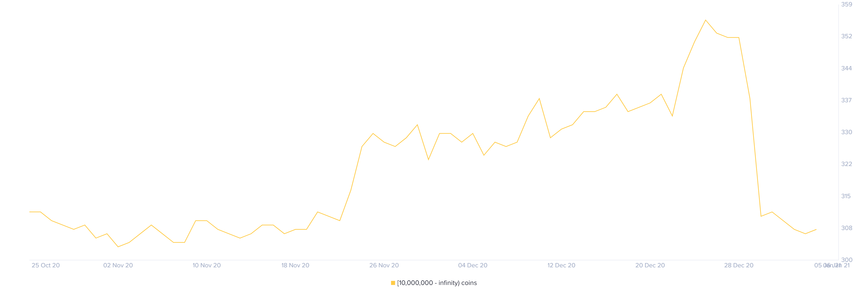Select the 18 Nov 20 axis tick label
The height and width of the screenshot is (294, 868).
pyautogui.click(x=295, y=265)
